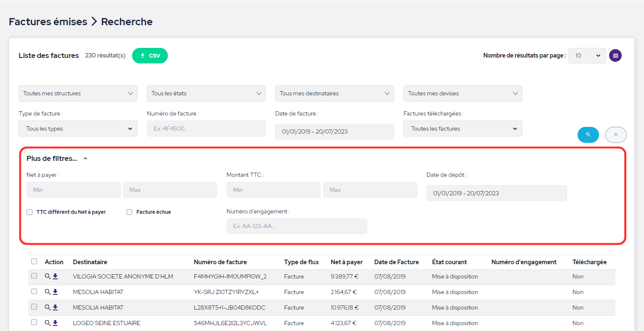Click the 230 résultat(s) count
The width and height of the screenshot is (644, 331).
point(105,55)
